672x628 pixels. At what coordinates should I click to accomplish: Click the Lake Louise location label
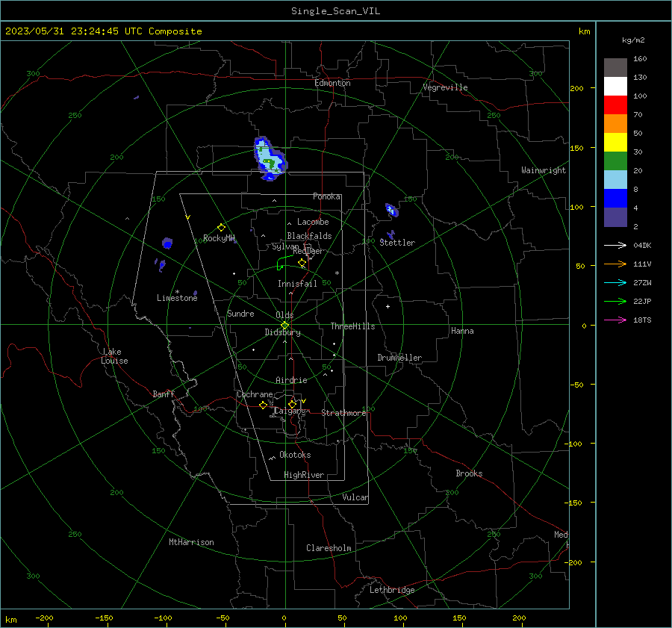pyautogui.click(x=114, y=356)
